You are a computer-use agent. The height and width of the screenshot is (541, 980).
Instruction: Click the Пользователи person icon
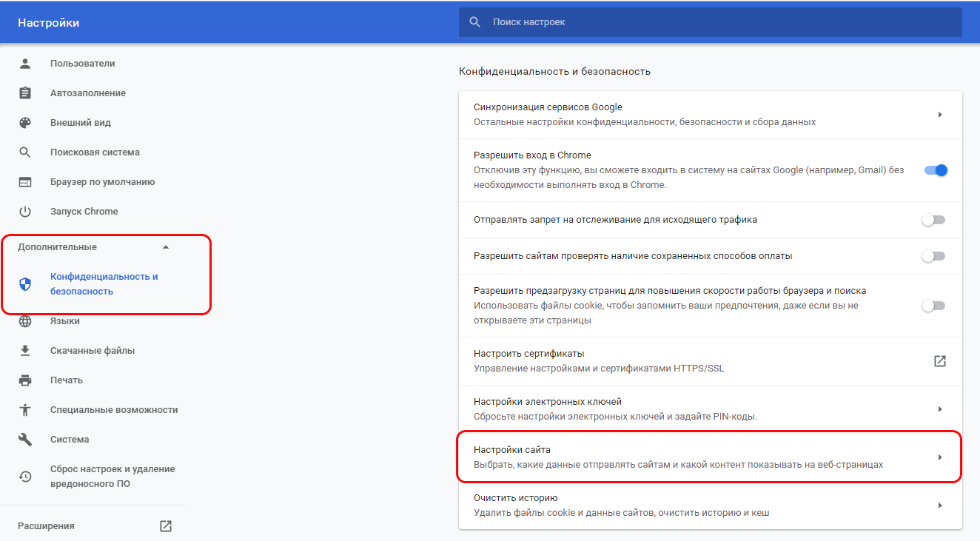(x=25, y=64)
